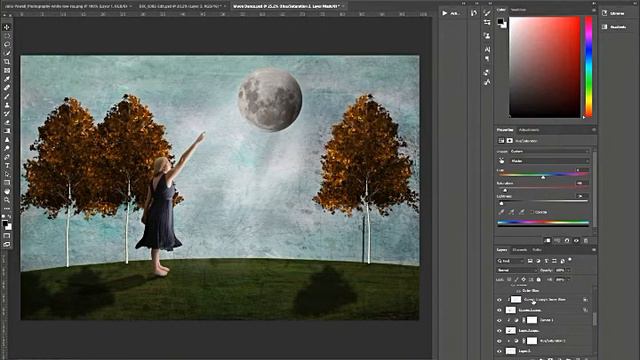The image size is (640, 360).
Task: Select the Path Selection tool
Action: tap(7, 174)
